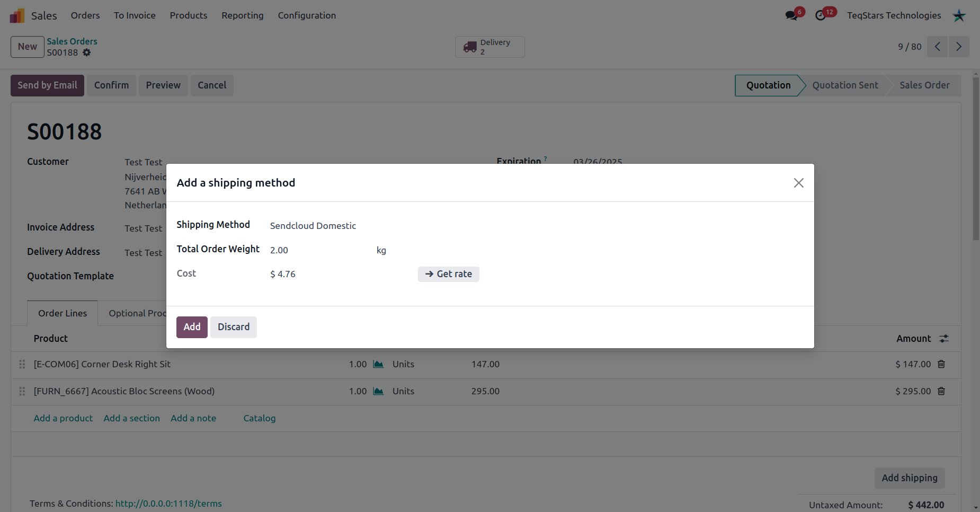Select the Quotation Sent status stage
Image resolution: width=980 pixels, height=512 pixels.
pos(845,85)
